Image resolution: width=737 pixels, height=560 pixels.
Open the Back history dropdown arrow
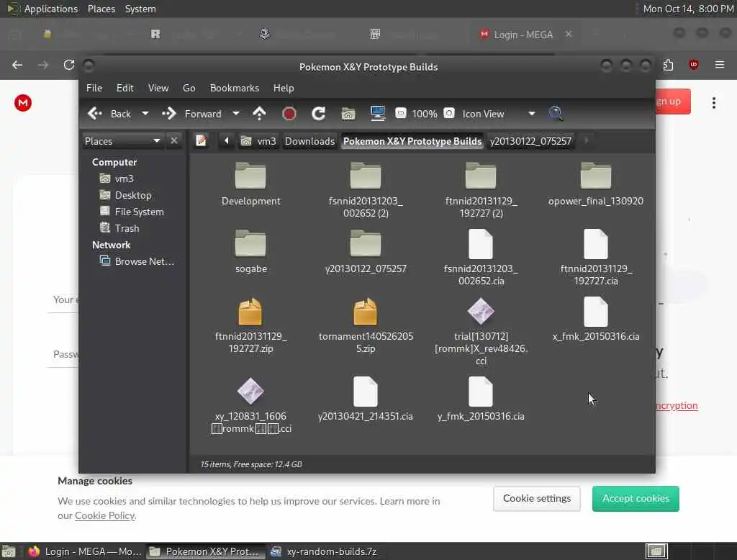tap(145, 113)
